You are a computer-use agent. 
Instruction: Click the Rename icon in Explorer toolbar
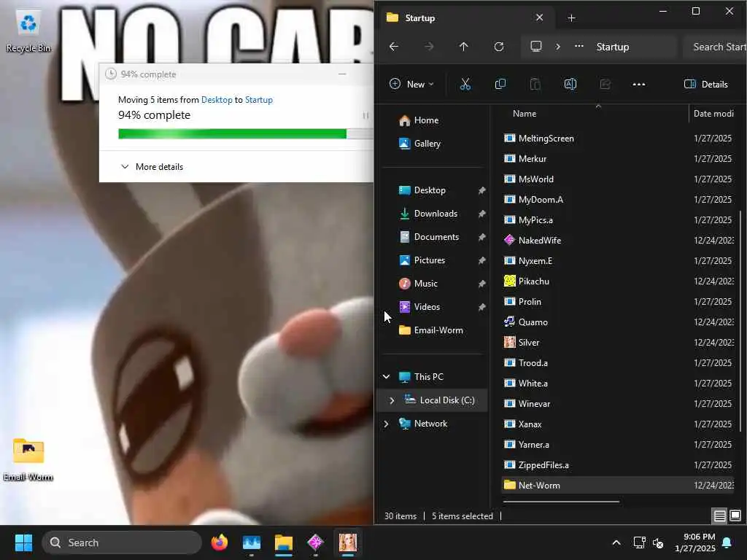tap(570, 85)
